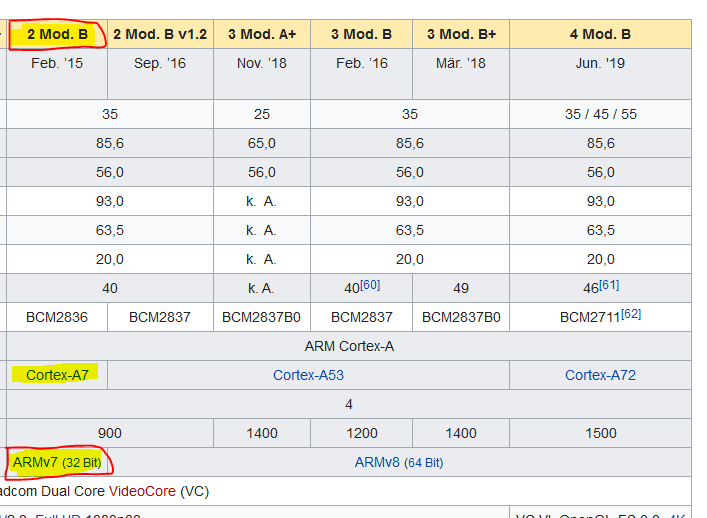Click the highlighted ARMv7 (32 Bit) link

pyautogui.click(x=57, y=462)
